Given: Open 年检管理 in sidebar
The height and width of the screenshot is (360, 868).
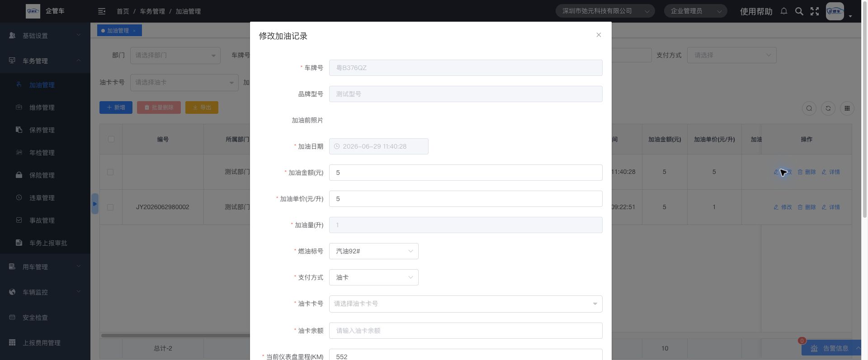Looking at the screenshot, I should [45, 153].
